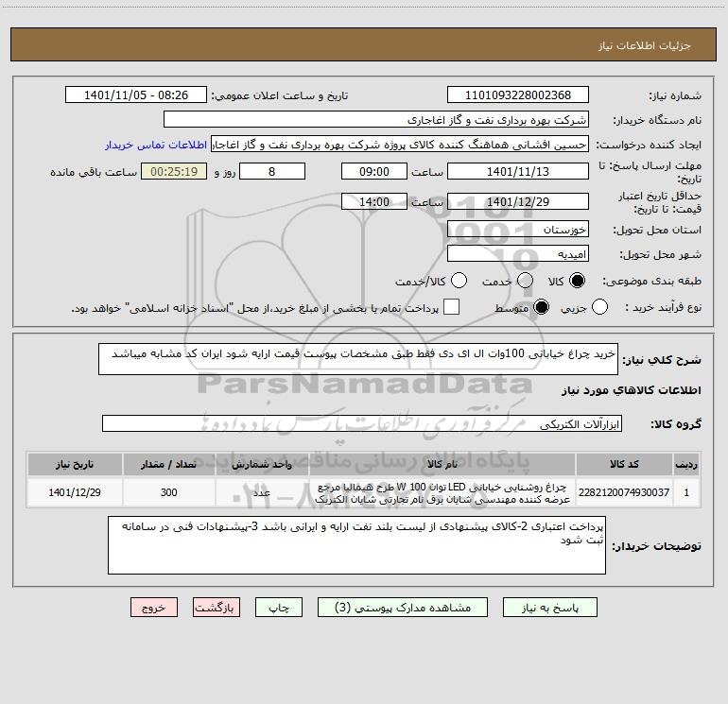Click the table need date cell 1401/12/29
Screen dimensions: 728x704
coord(75,492)
